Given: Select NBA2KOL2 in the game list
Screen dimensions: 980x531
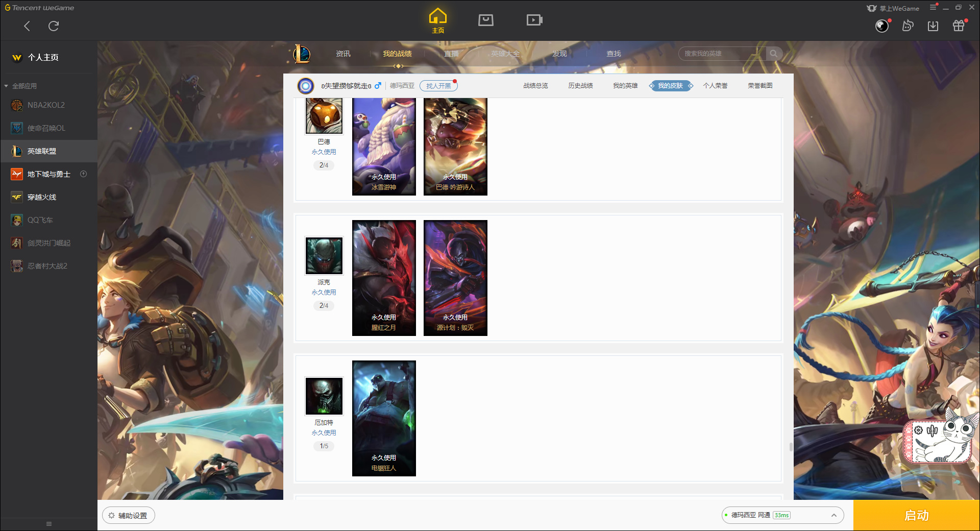Looking at the screenshot, I should (x=48, y=105).
